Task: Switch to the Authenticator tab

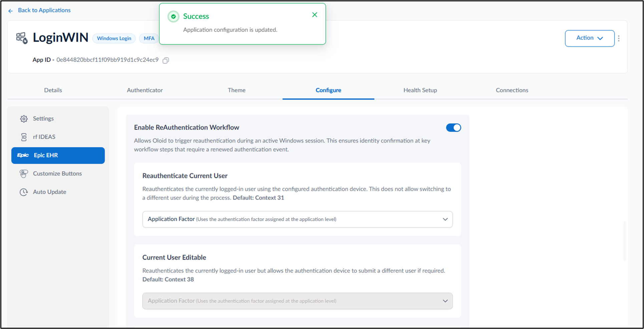Action: pos(145,90)
